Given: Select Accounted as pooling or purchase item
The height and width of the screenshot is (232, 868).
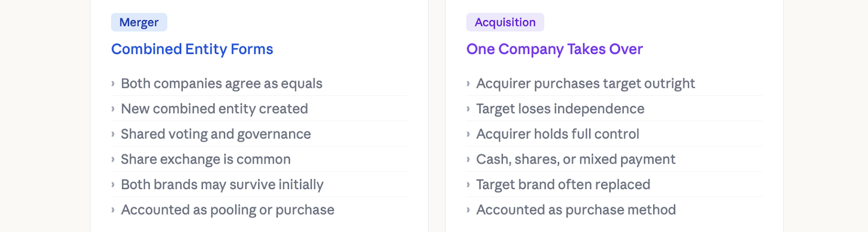Looking at the screenshot, I should coord(259,210).
